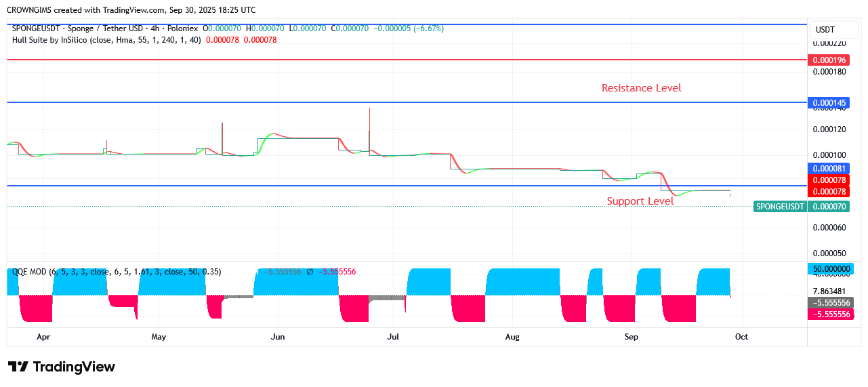Select the pink -5.555556 QQE value label
The height and width of the screenshot is (387, 868).
pos(828,314)
